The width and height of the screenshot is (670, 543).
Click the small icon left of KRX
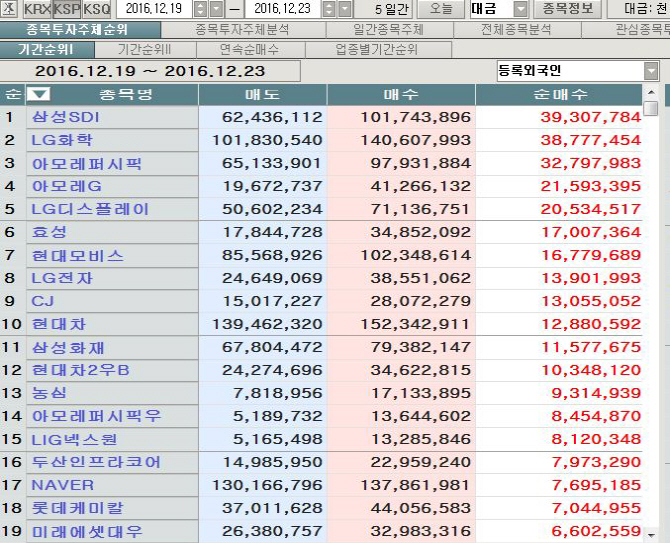coord(9,9)
